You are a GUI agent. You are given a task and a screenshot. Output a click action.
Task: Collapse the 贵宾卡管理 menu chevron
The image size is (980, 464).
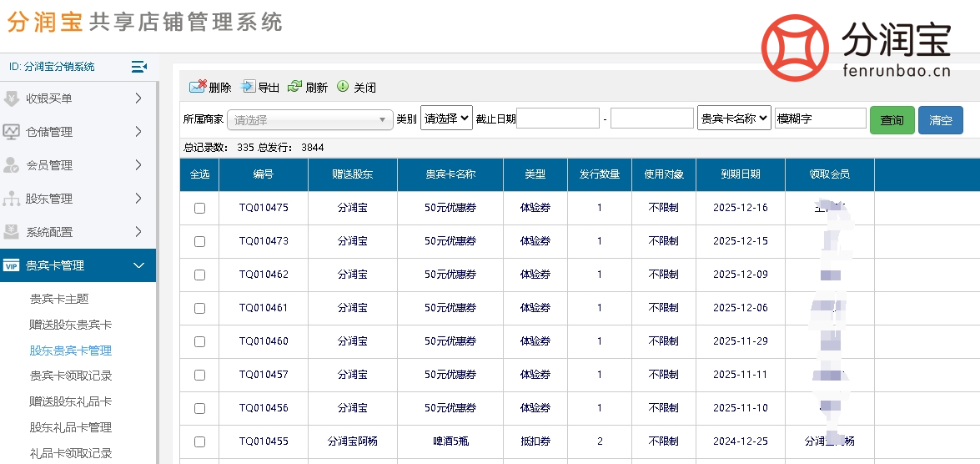[138, 265]
